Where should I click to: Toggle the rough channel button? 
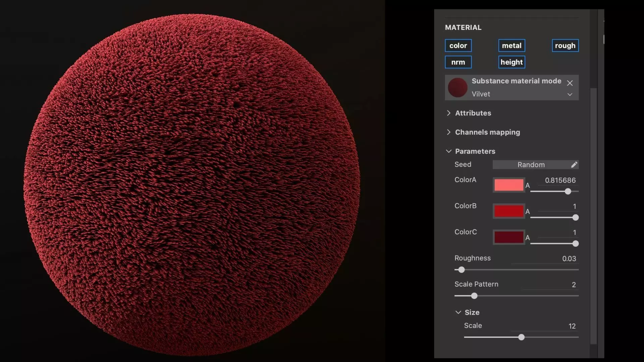[565, 46]
